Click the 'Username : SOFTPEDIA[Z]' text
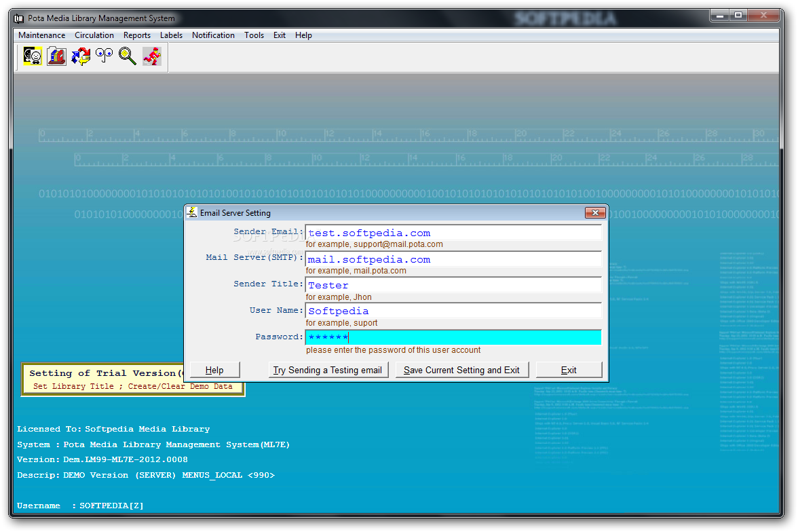The height and width of the screenshot is (532, 798). [80, 506]
